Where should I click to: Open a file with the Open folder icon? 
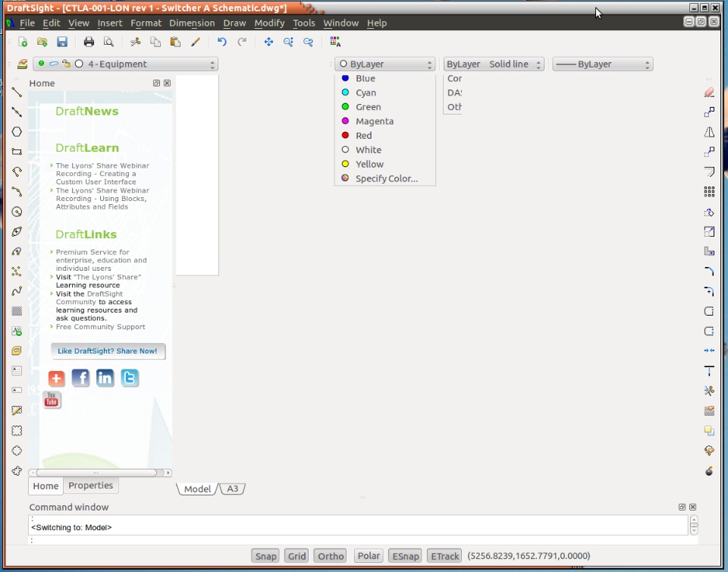pos(42,42)
